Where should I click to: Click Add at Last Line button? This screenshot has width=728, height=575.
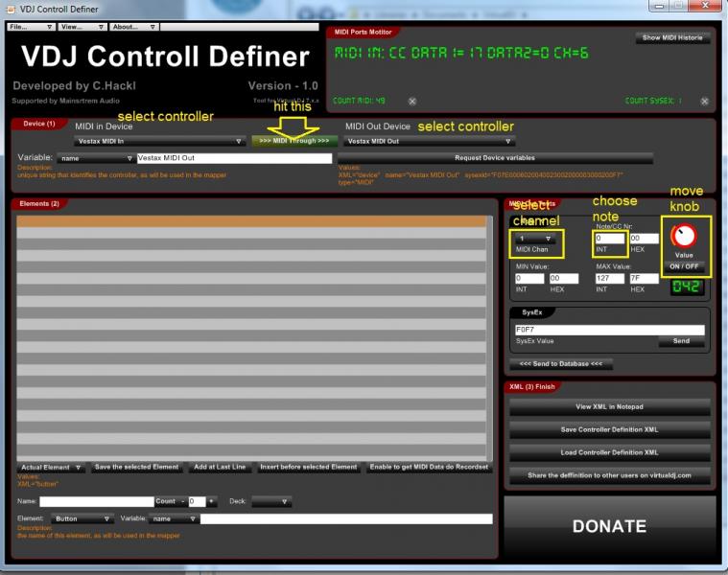coord(220,467)
